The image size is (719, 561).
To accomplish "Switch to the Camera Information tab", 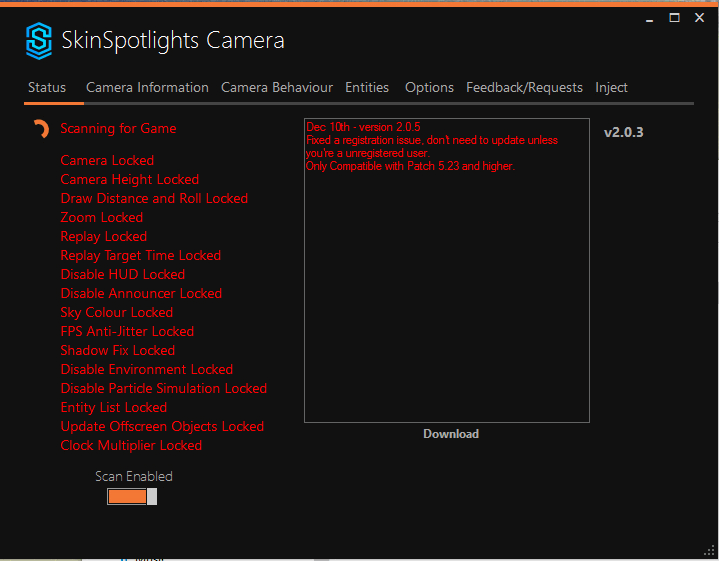I will tap(147, 88).
